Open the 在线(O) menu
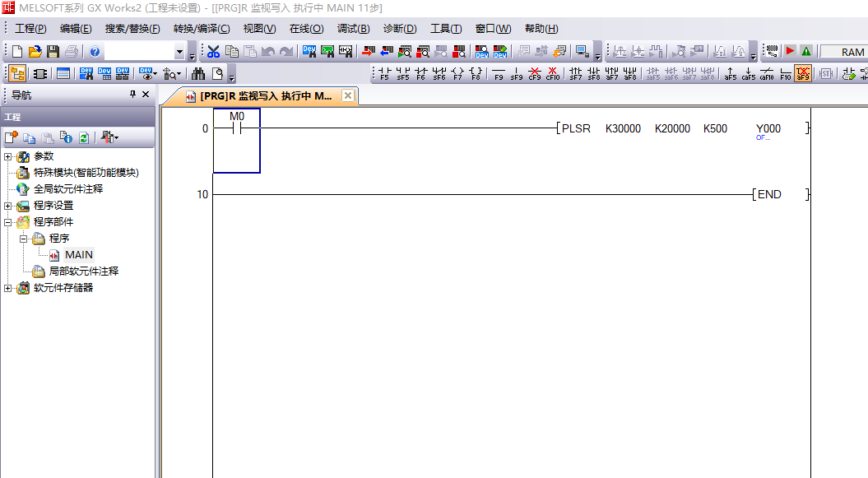The height and width of the screenshot is (478, 868). coord(306,29)
